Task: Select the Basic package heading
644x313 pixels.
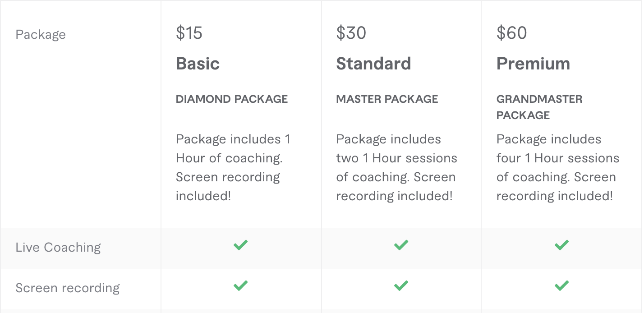Action: click(198, 64)
